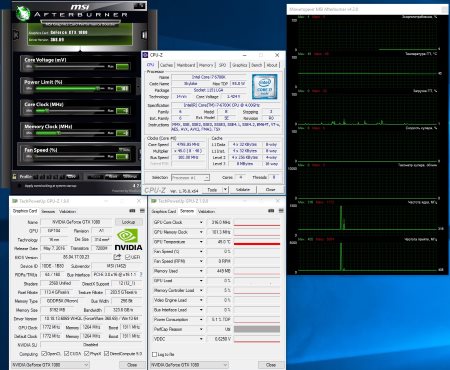This screenshot has width=450, height=370.
Task: Adjust the Memory Clock (MHz) slider
Action: [x=69, y=133]
